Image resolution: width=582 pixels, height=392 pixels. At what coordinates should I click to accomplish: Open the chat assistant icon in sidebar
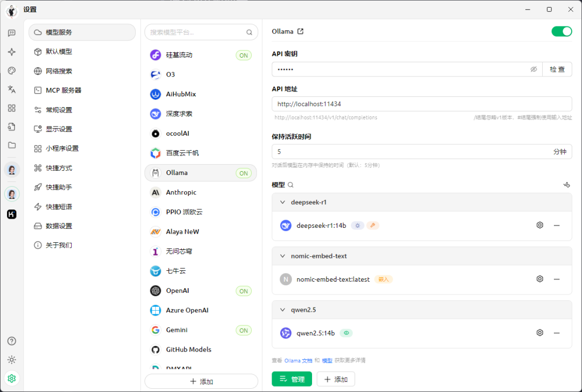click(11, 33)
